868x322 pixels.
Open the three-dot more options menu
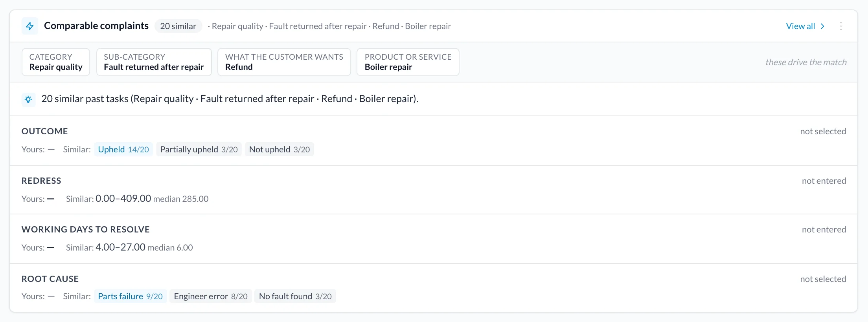841,26
